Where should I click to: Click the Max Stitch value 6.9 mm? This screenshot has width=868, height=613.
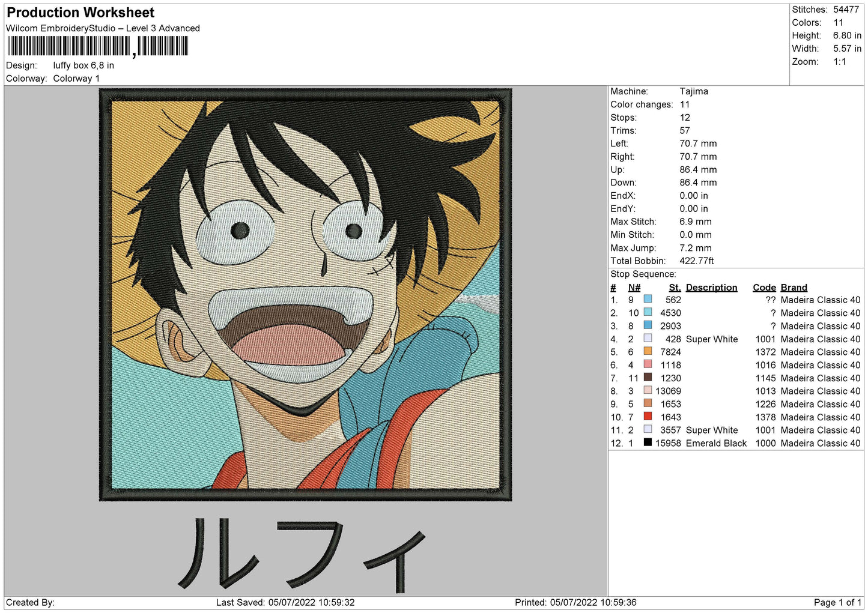[x=696, y=222]
